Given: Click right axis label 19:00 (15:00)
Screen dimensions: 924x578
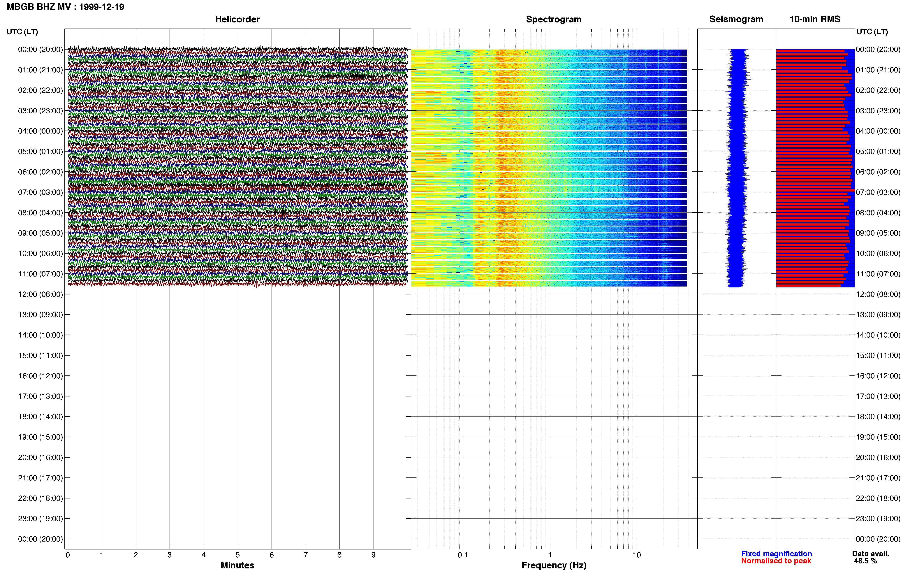Looking at the screenshot, I should click(x=878, y=437).
